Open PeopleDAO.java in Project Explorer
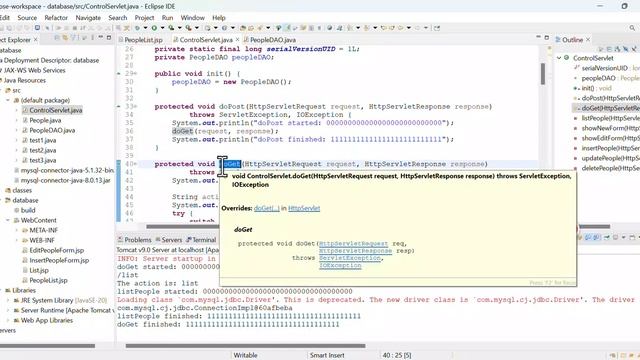Image resolution: width=640 pixels, height=360 pixels. 52,130
